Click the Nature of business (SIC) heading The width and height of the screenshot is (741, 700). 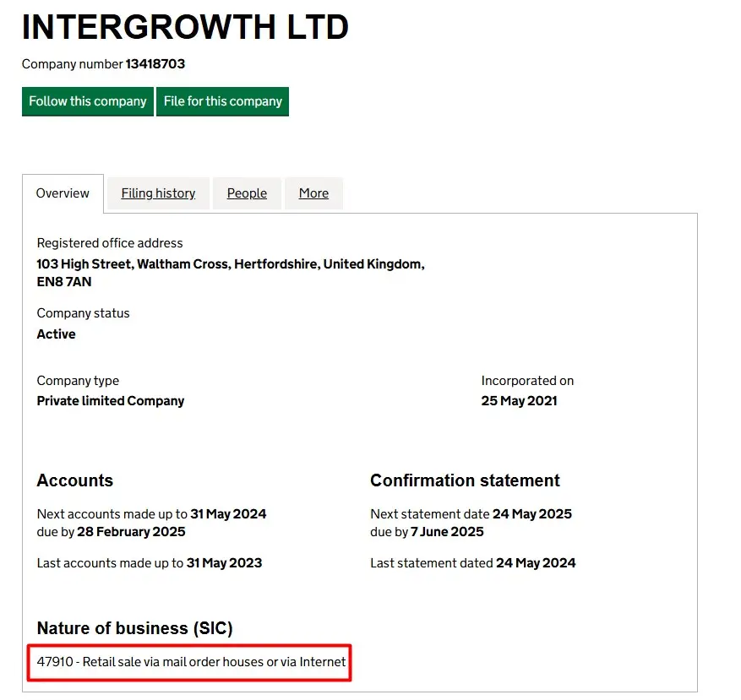coord(134,628)
